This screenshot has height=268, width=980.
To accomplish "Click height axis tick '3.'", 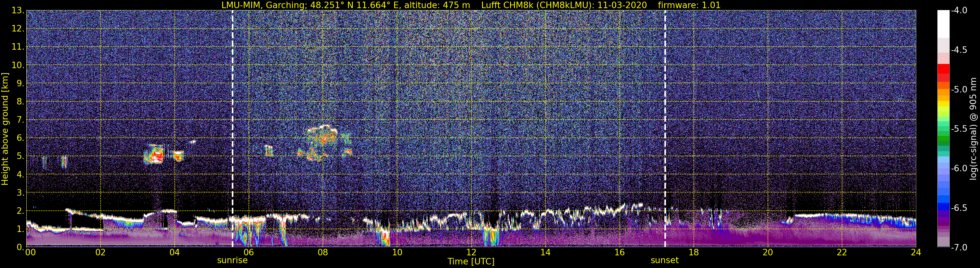I will click(x=20, y=192).
